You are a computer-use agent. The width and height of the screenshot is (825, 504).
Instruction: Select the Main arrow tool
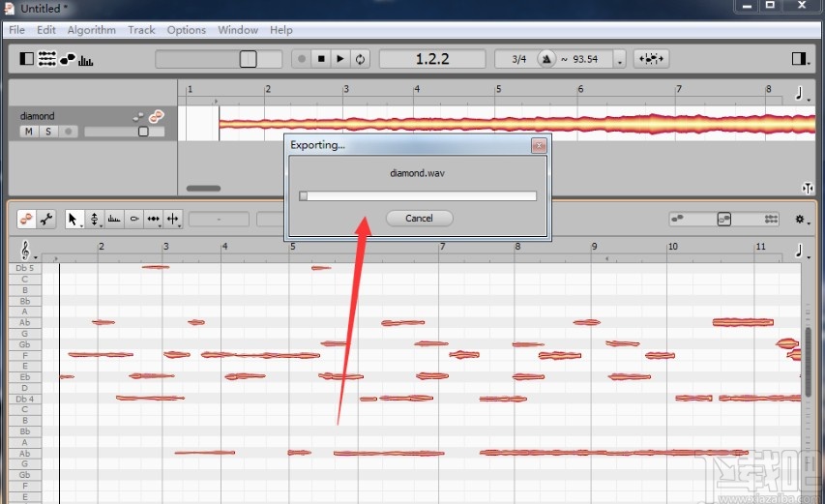click(x=74, y=219)
